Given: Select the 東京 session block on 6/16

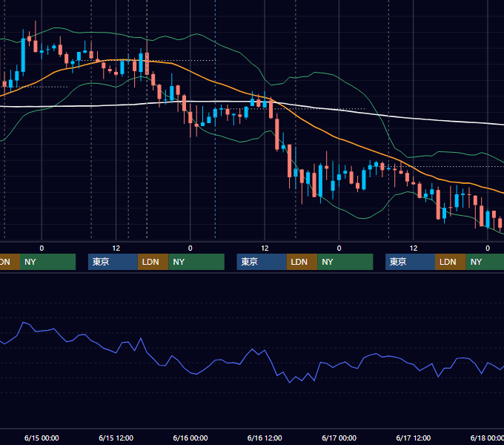Looking at the screenshot, I should (x=262, y=262).
